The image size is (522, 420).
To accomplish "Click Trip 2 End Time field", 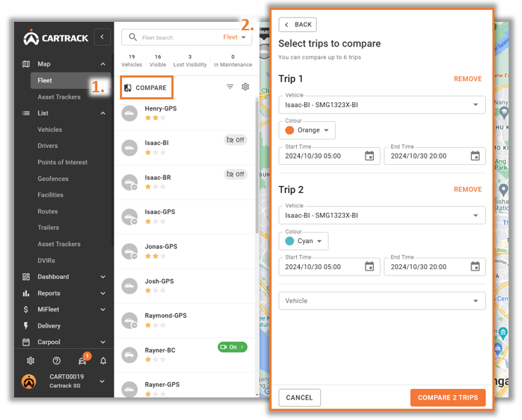I will coord(435,266).
